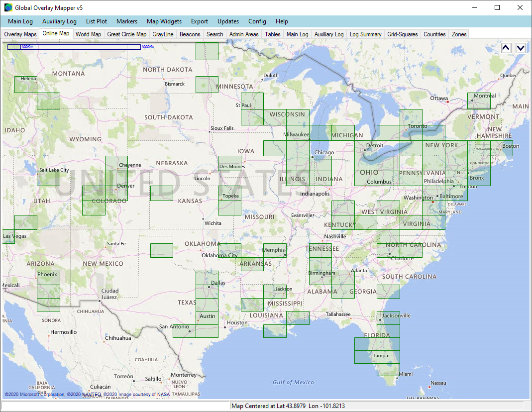Click the Duluth city label

[271, 75]
